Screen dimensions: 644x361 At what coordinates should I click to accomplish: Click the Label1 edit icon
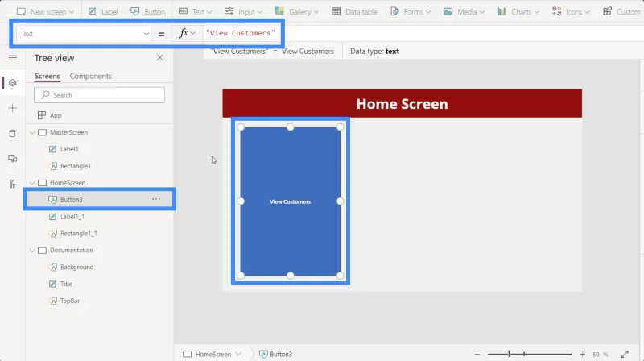pos(52,149)
